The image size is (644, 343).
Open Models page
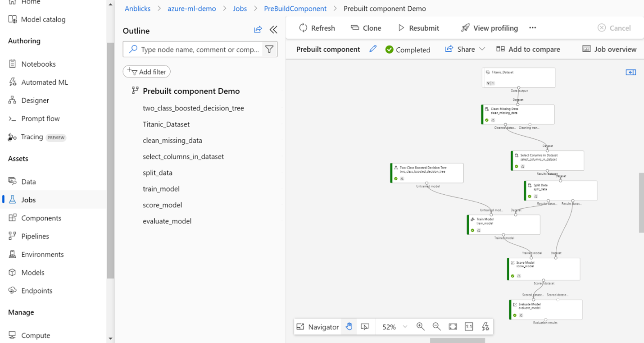pyautogui.click(x=27, y=273)
